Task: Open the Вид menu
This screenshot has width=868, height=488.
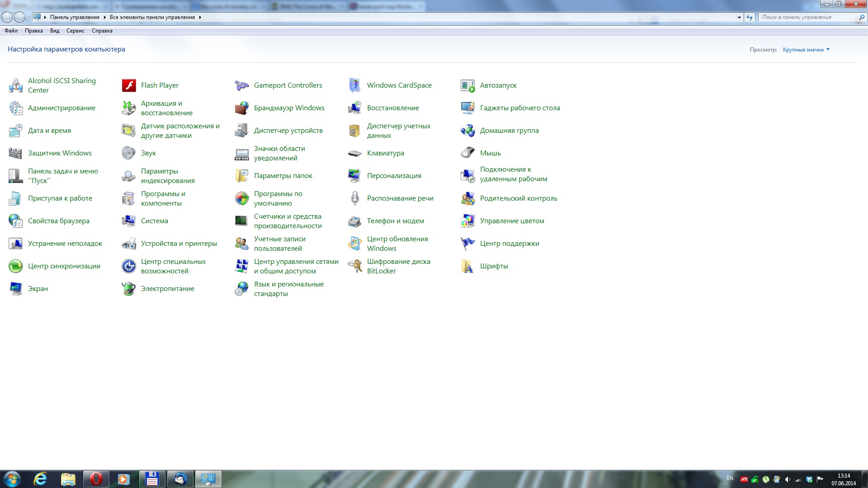Action: [x=55, y=31]
